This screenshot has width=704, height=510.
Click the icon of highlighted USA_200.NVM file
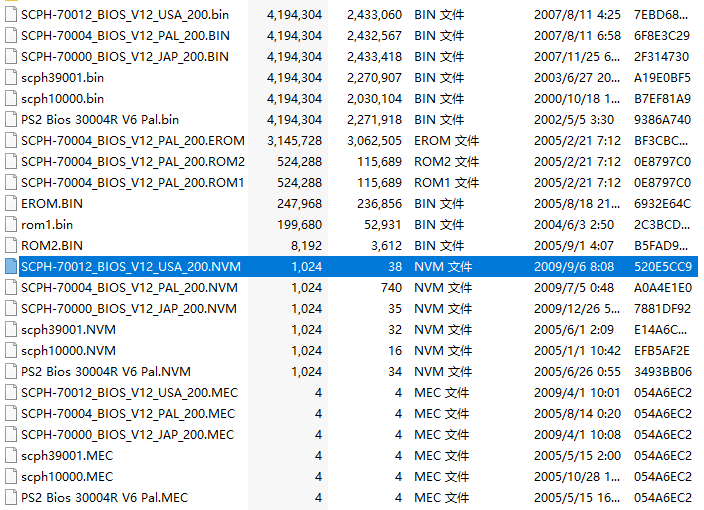click(x=11, y=267)
